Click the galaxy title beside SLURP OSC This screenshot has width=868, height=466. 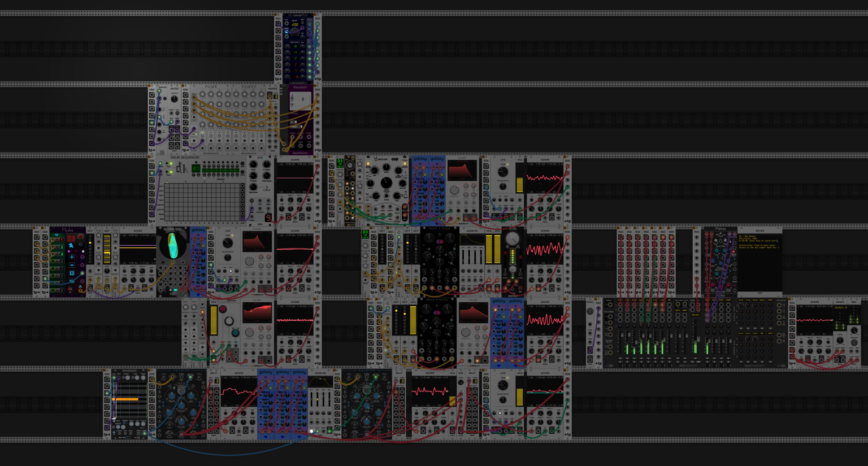pyautogui.click(x=198, y=230)
